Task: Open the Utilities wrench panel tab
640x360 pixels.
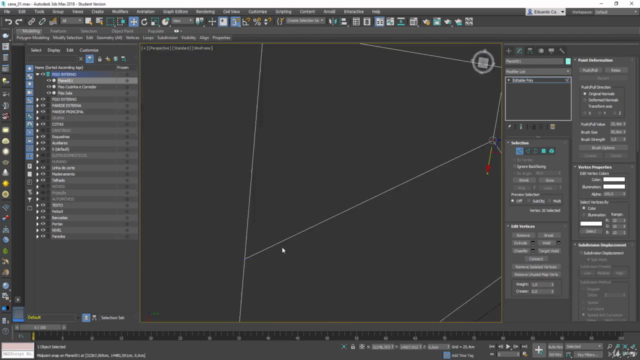Action: (x=562, y=51)
